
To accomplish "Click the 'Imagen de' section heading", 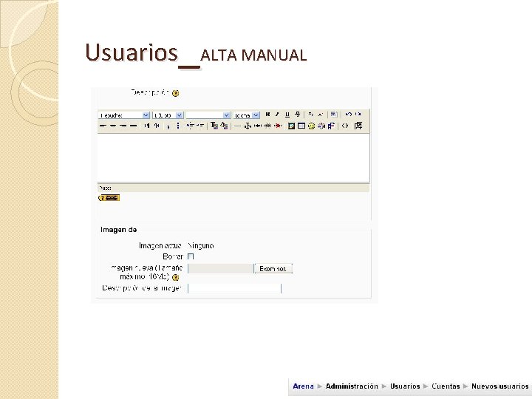I will point(118,230).
